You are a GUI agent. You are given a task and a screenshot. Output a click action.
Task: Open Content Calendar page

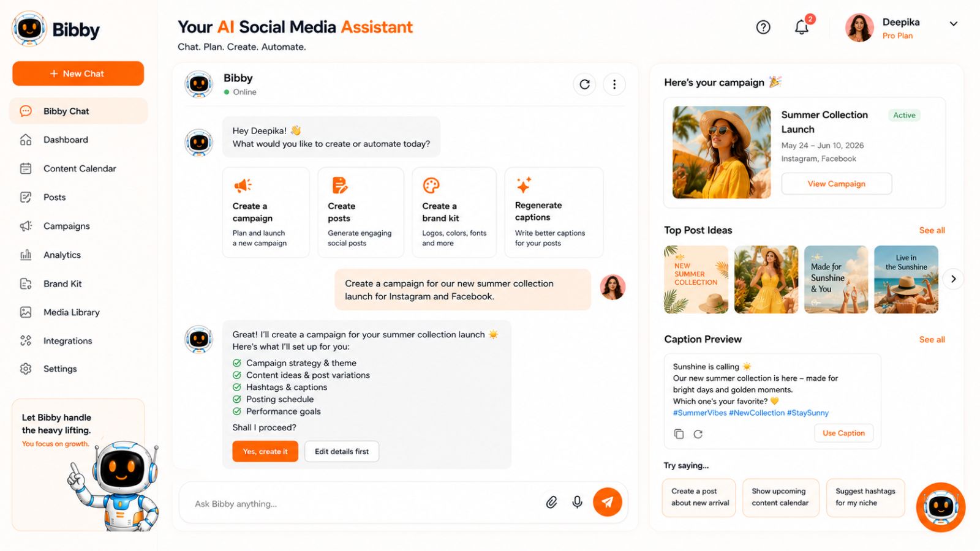(78, 168)
